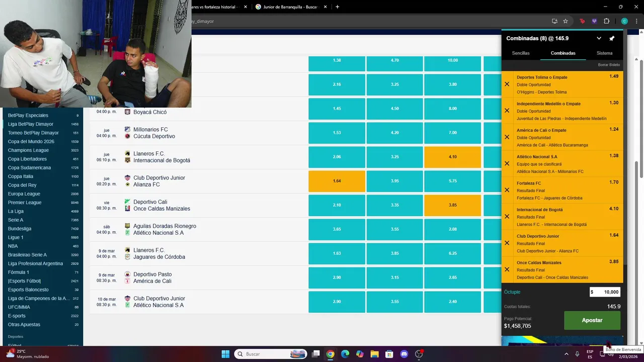Screen dimensions: 644x362
Task: Select draw odds 4.20 Millonarios vs Cúcuta
Action: 394,133
